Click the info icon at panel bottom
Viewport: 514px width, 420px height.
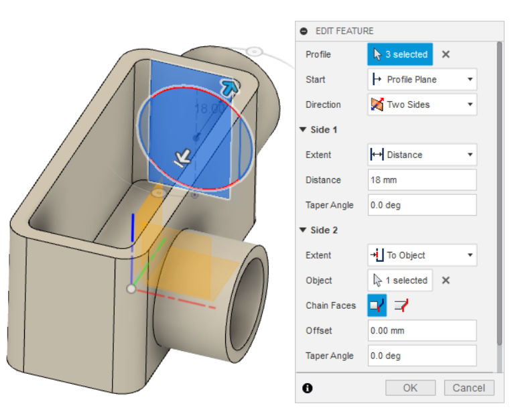(x=307, y=389)
